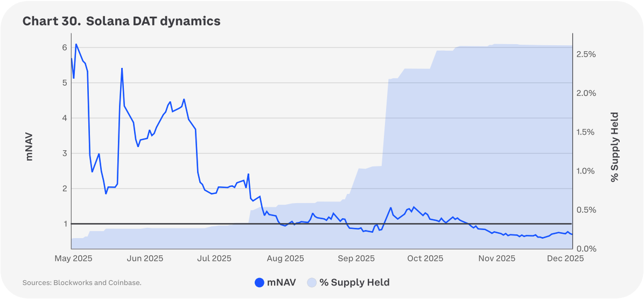Click the Oct 2025 x-axis label

click(425, 259)
